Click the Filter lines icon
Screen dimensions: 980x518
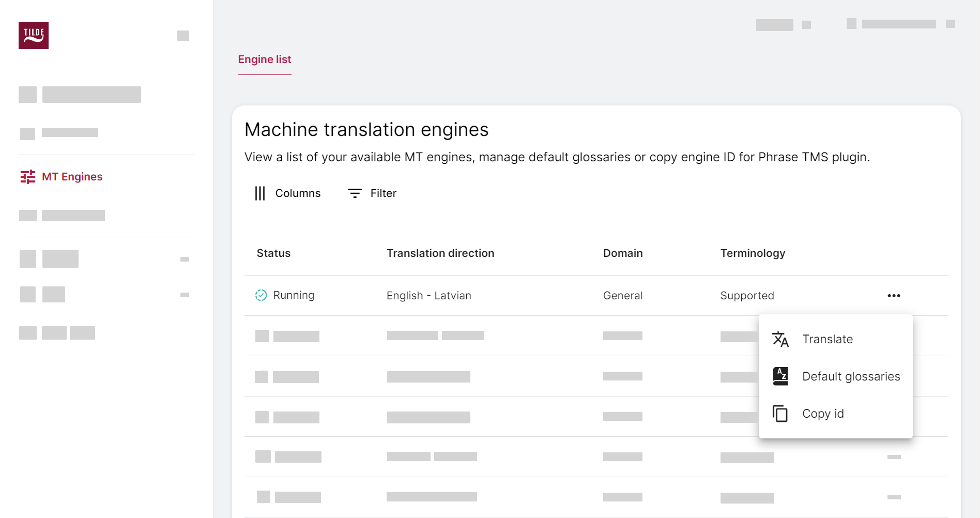tap(355, 193)
